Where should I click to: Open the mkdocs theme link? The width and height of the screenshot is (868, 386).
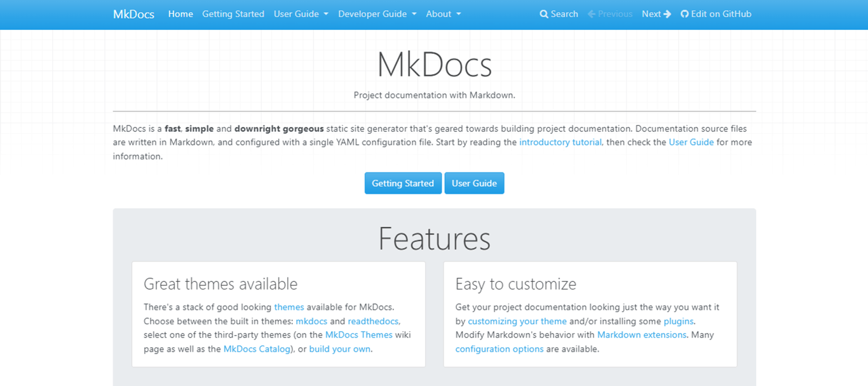click(x=311, y=321)
